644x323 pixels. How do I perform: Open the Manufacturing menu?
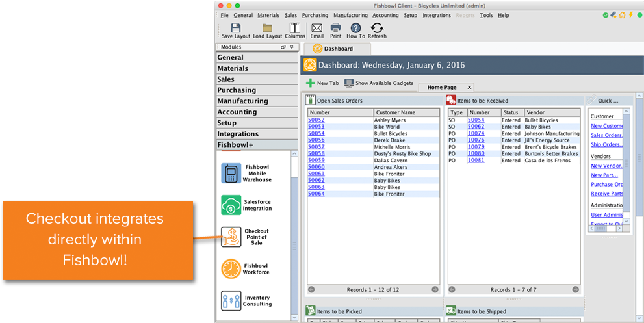(350, 15)
